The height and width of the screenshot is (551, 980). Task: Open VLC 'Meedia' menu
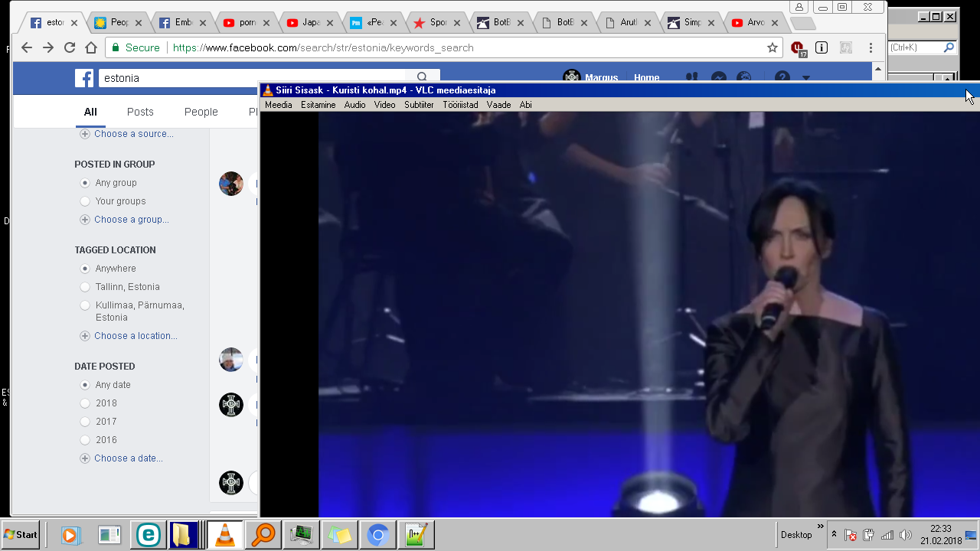point(278,105)
